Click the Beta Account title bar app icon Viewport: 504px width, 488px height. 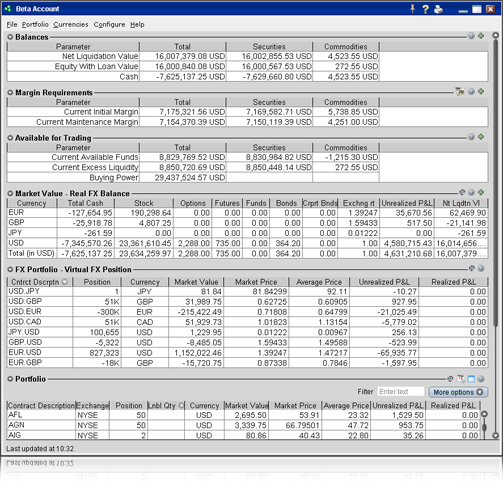[8, 9]
